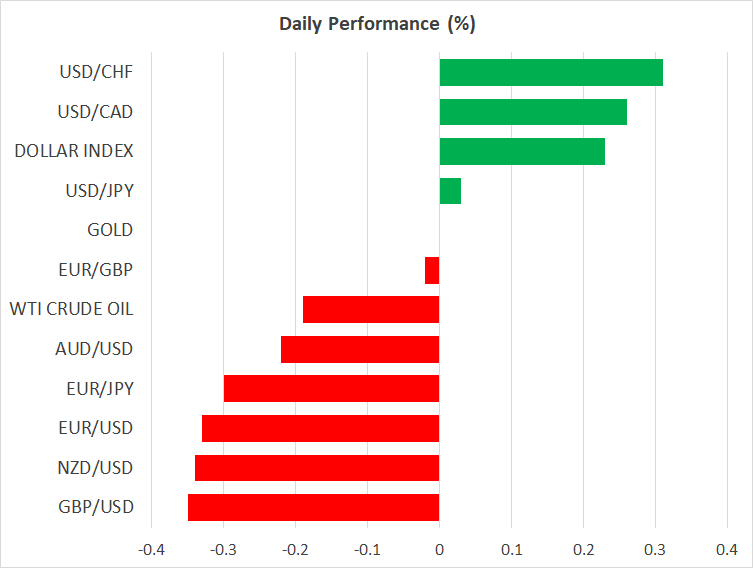Click the small green USD/JPY bar

point(450,191)
